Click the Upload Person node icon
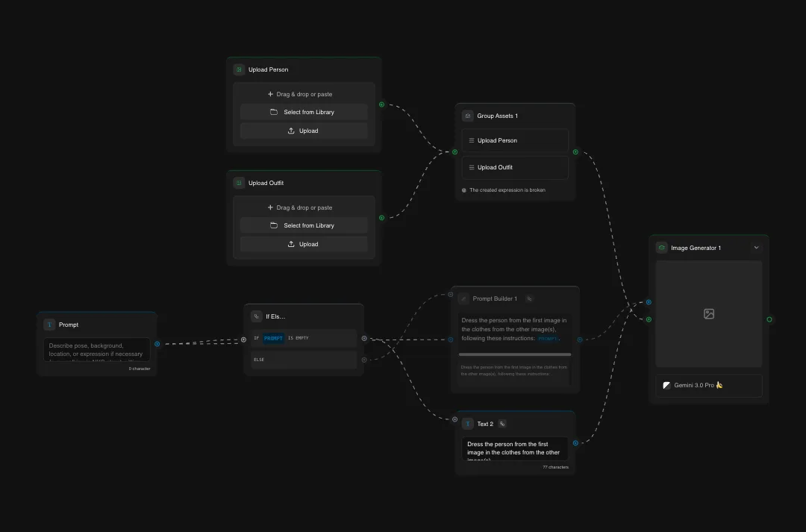 (x=239, y=69)
